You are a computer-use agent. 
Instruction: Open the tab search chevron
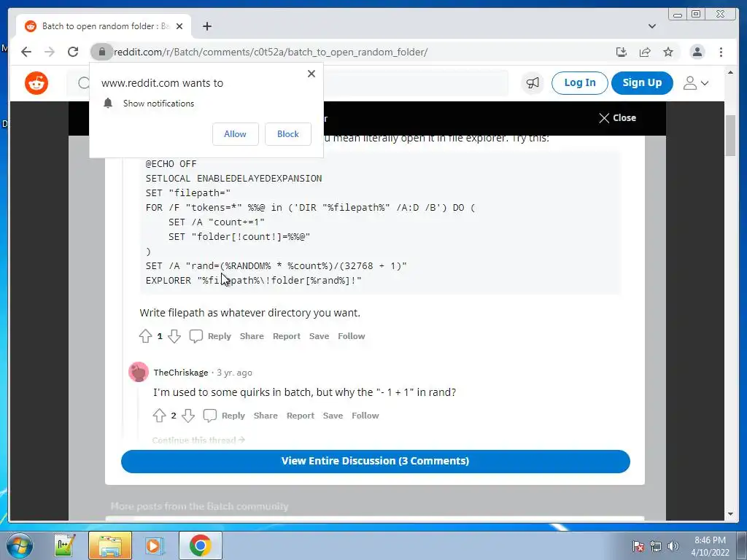(651, 26)
